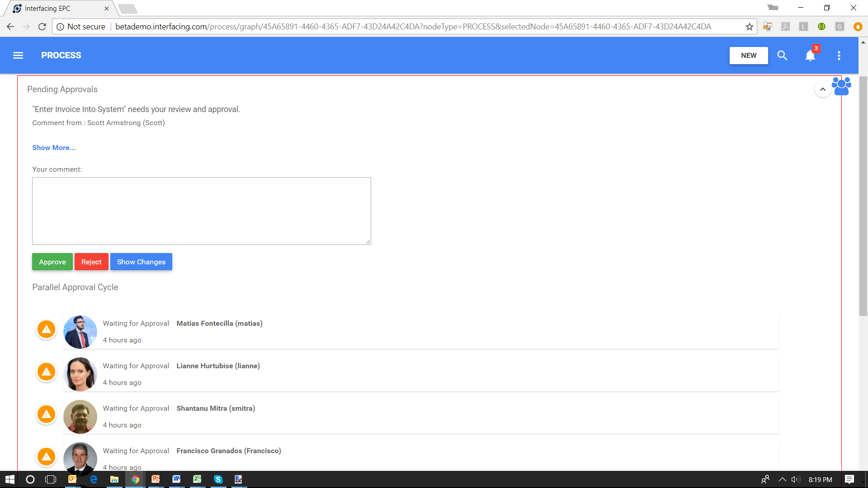
Task: Show hidden system tray icons arrow
Action: coord(782,479)
